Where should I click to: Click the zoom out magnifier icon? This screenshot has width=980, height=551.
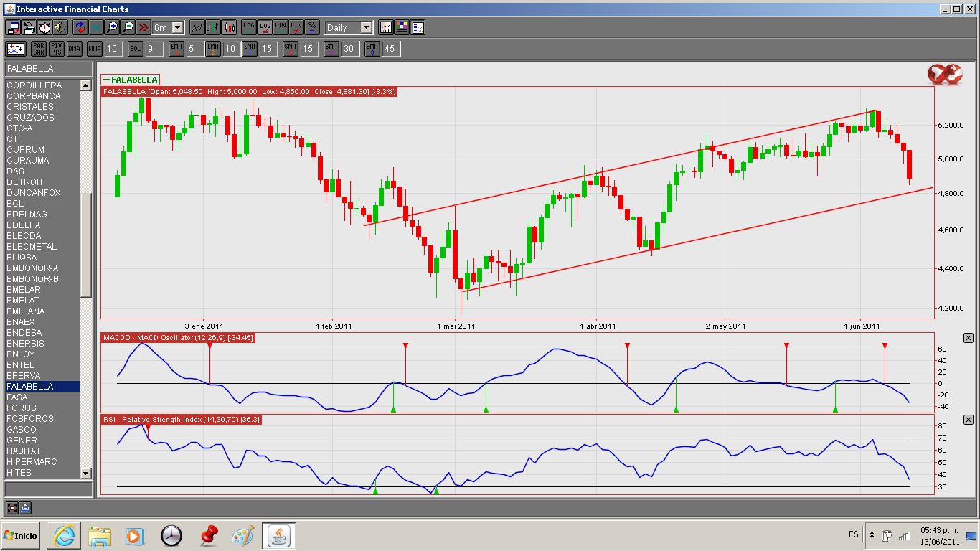pyautogui.click(x=128, y=27)
